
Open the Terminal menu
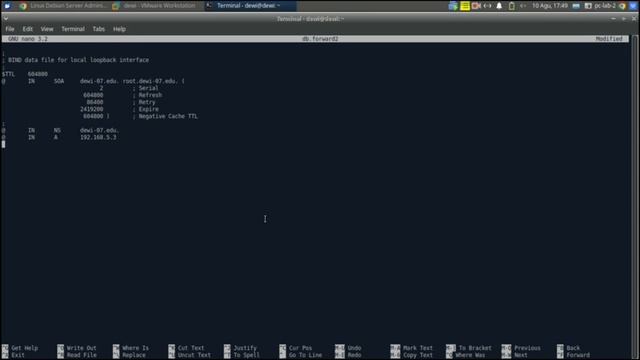click(x=73, y=29)
